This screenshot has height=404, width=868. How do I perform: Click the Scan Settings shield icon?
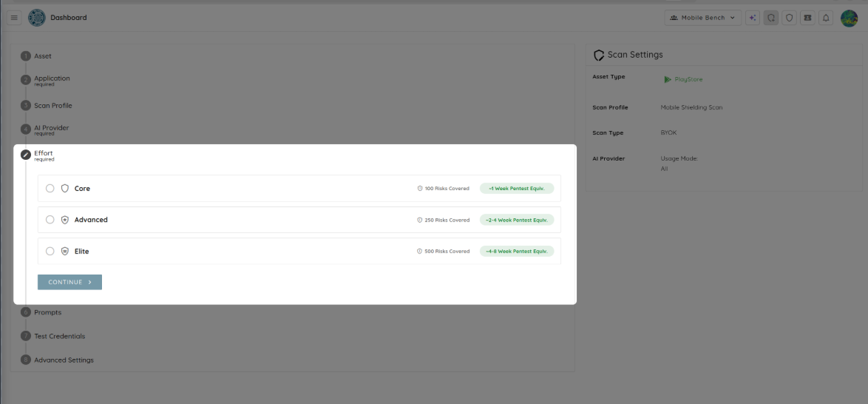coord(598,55)
